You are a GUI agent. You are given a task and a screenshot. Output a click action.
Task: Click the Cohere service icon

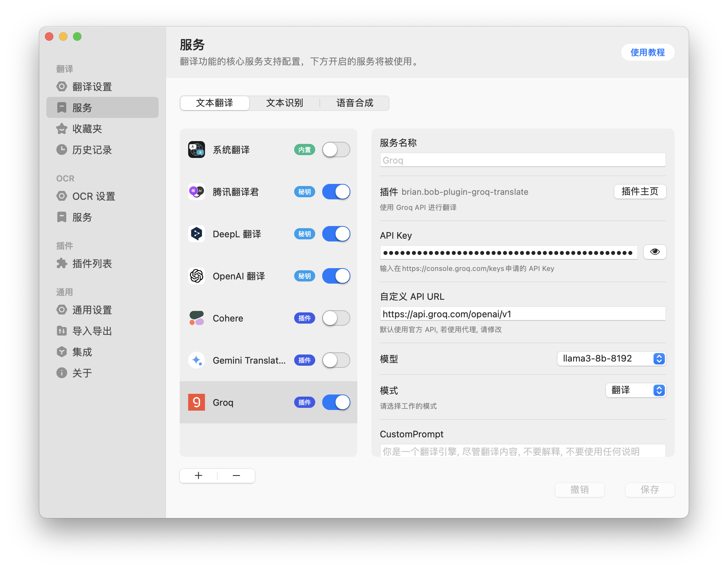pos(197,318)
